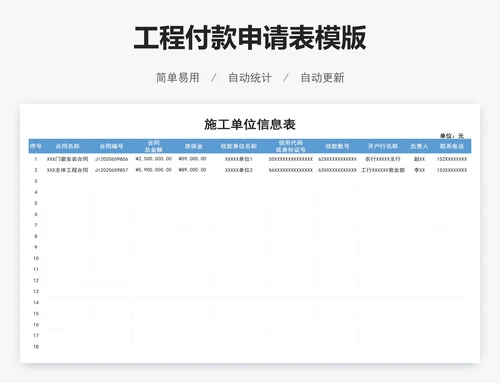This screenshot has width=500, height=383.
Task: Click account cell starting with 62
Action: [337, 159]
